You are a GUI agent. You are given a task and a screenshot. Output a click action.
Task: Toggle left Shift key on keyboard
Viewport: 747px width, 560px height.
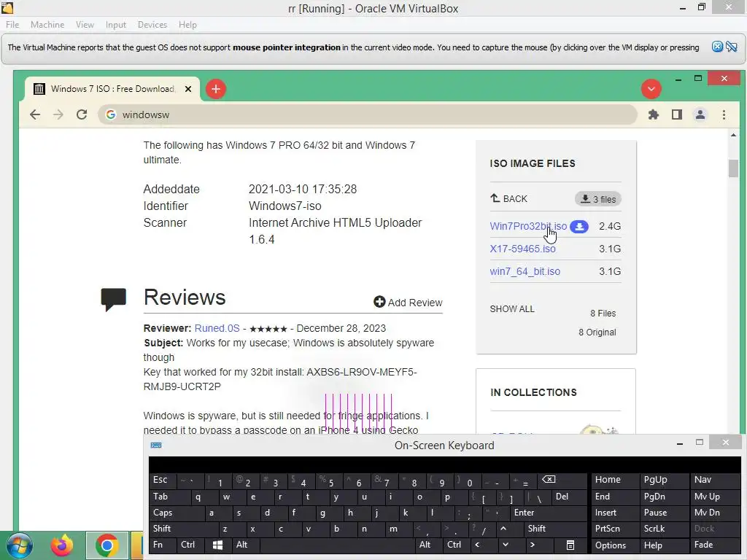[183, 529]
